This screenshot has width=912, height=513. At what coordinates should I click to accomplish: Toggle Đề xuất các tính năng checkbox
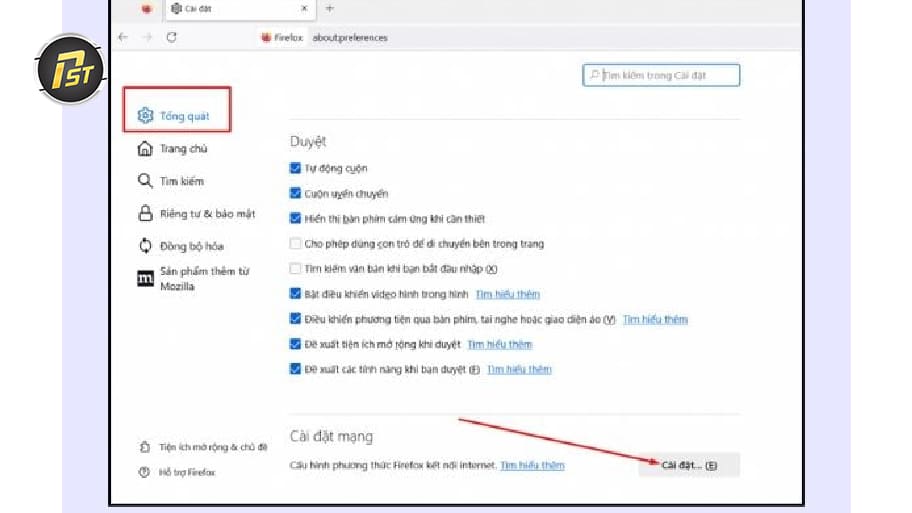(295, 369)
